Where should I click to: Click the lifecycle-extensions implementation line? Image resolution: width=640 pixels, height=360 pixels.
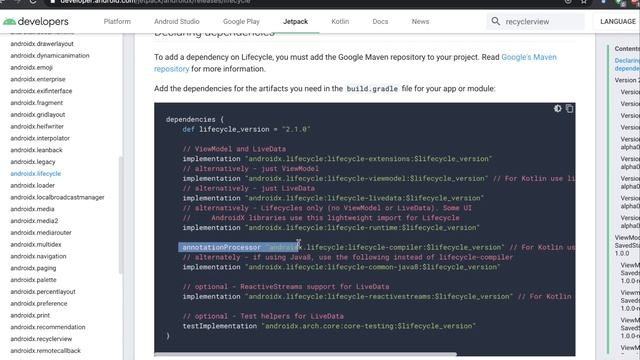[337, 159]
